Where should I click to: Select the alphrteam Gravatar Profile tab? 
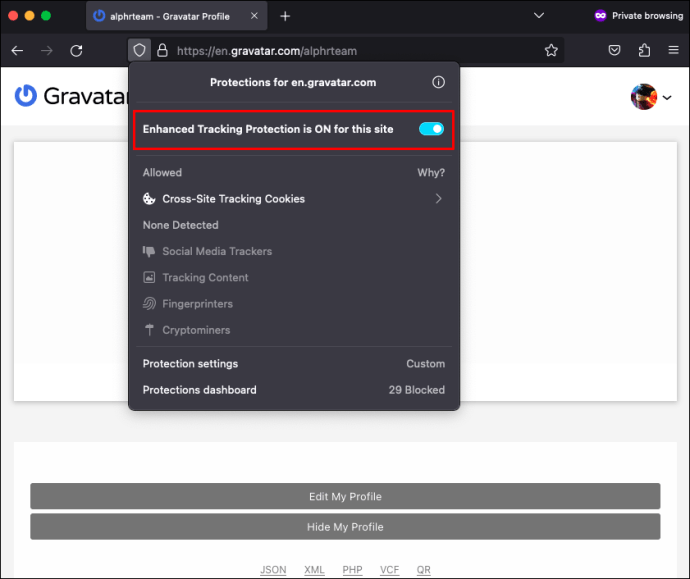pyautogui.click(x=176, y=16)
